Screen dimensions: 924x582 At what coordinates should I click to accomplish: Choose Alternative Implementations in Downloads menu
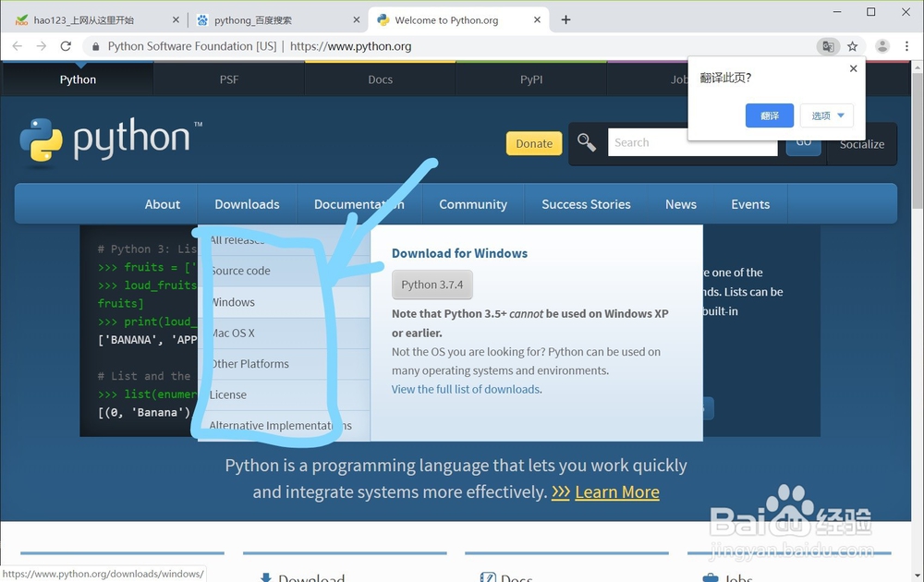(x=284, y=426)
